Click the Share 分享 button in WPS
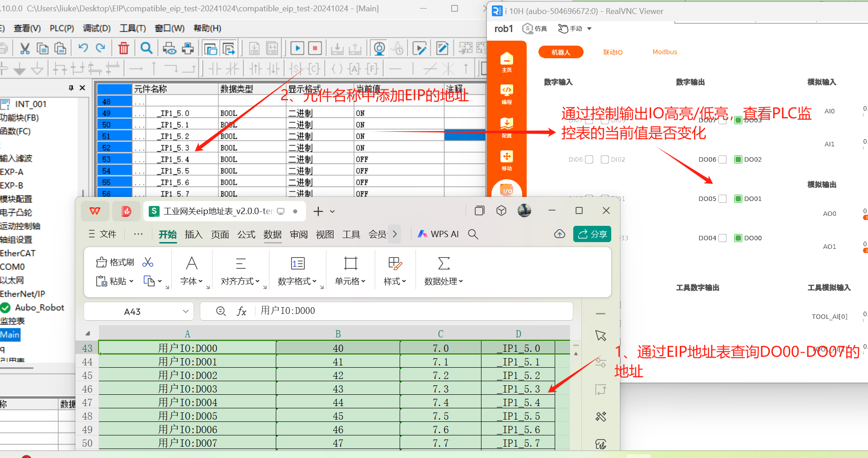Image resolution: width=868 pixels, height=458 pixels. [x=592, y=234]
